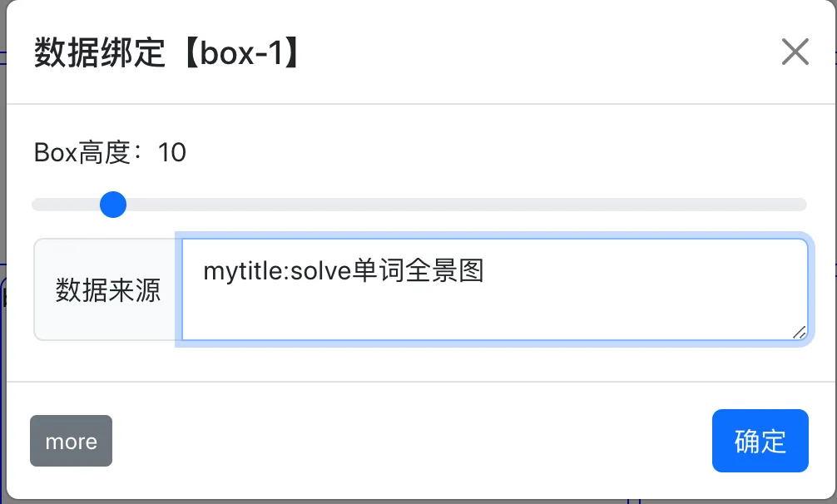Click the resize grip of the text area
Screen dimensions: 837x504
pos(799,332)
